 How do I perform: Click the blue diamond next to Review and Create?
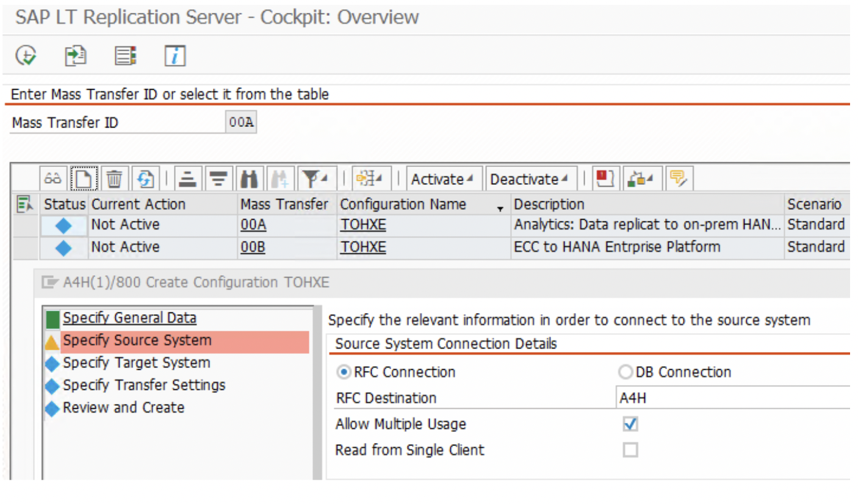pos(52,409)
